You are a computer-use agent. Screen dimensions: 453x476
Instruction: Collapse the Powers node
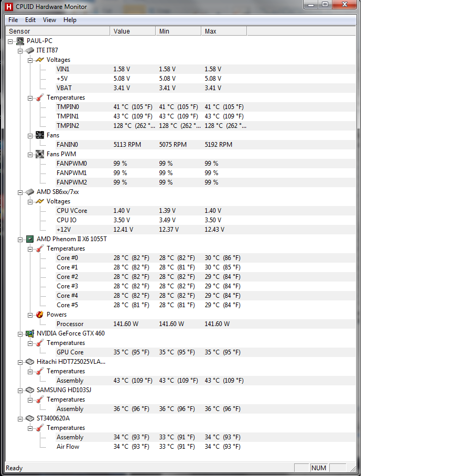tap(30, 315)
